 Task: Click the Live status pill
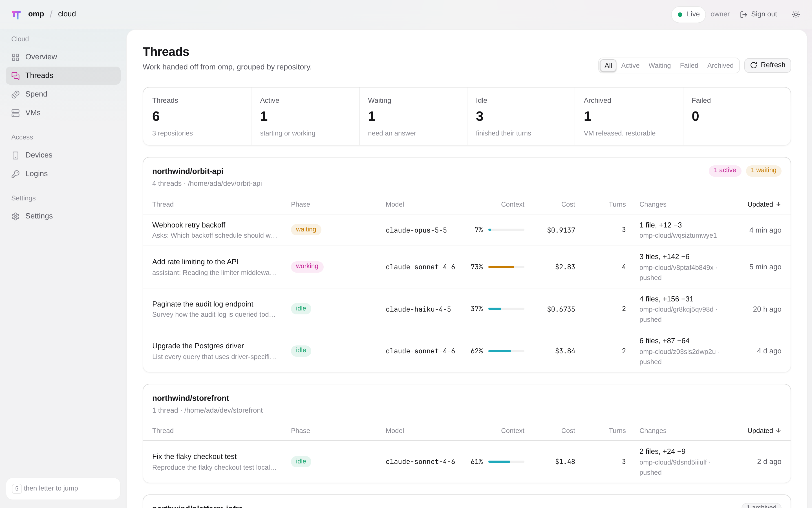(x=688, y=14)
